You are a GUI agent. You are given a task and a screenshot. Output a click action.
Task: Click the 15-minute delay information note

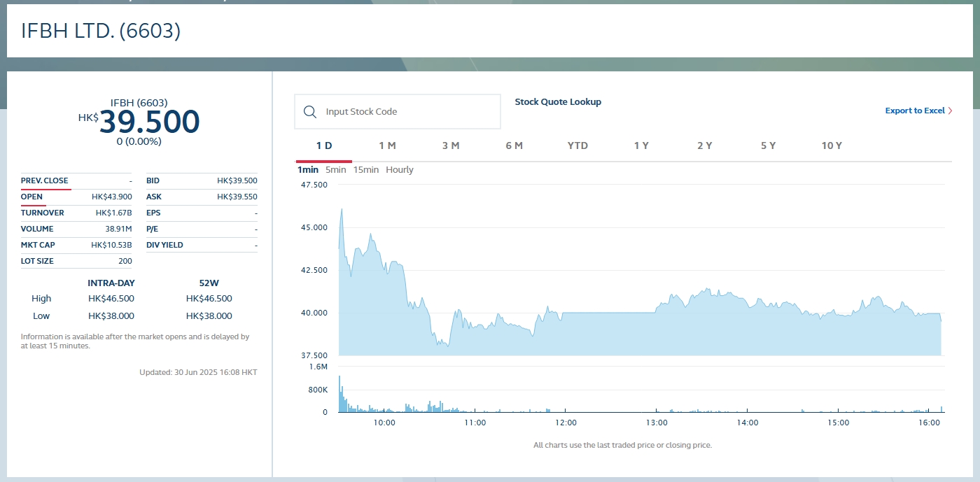point(135,341)
